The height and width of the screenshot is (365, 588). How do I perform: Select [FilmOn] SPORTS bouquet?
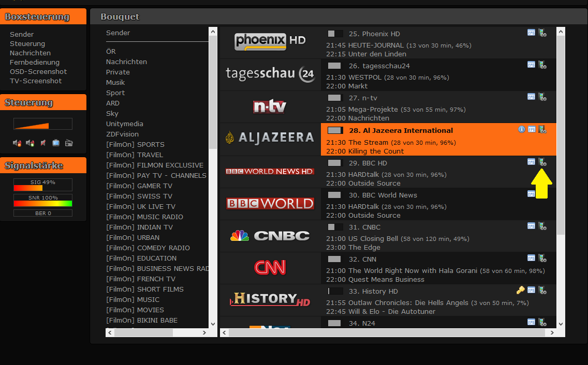point(135,145)
